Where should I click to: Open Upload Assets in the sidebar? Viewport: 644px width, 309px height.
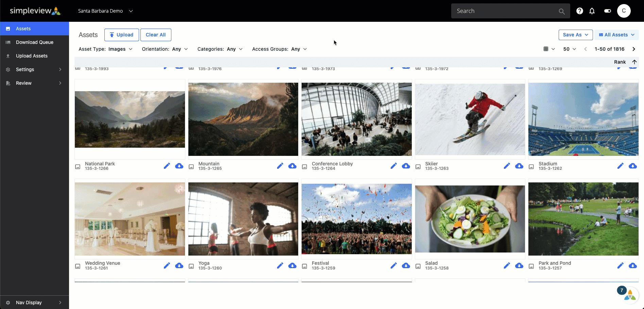click(x=35, y=56)
